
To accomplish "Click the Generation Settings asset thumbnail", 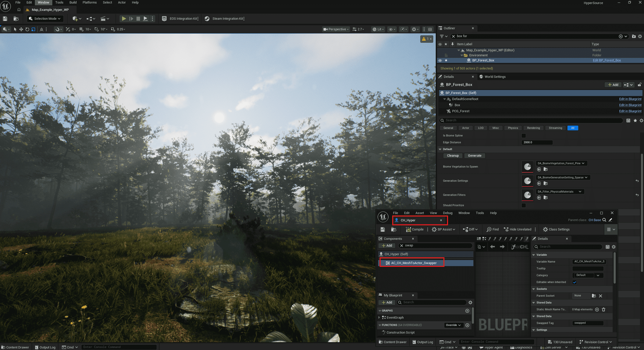I will pos(527,181).
